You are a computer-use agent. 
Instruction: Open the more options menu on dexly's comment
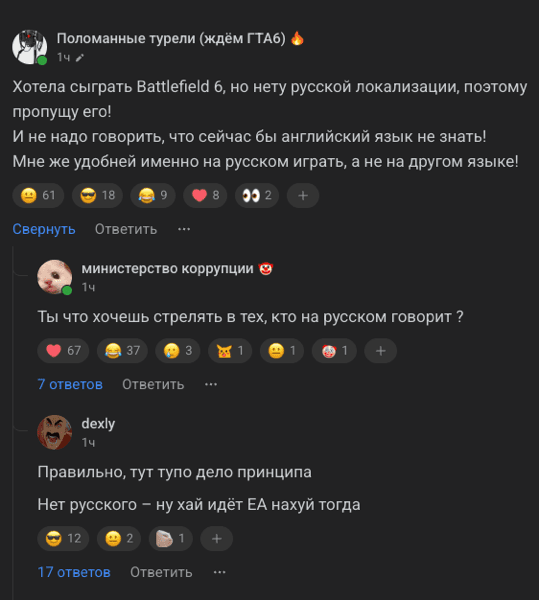(x=219, y=572)
